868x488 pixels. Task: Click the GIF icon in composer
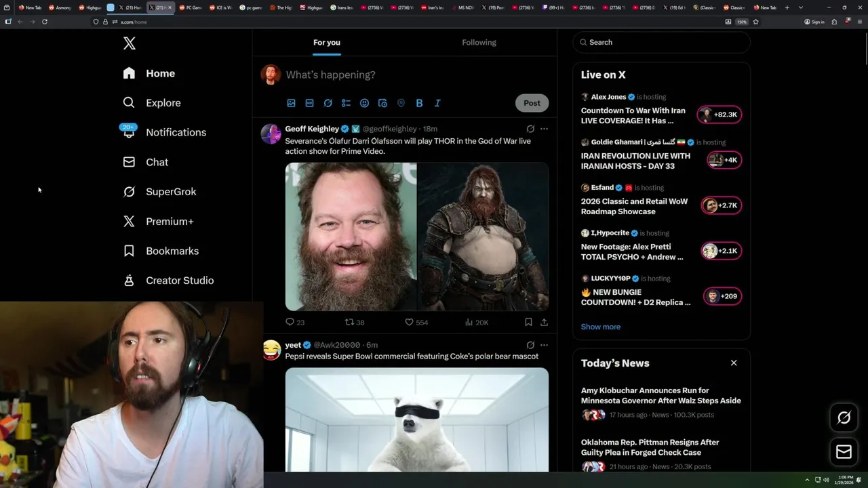click(309, 103)
